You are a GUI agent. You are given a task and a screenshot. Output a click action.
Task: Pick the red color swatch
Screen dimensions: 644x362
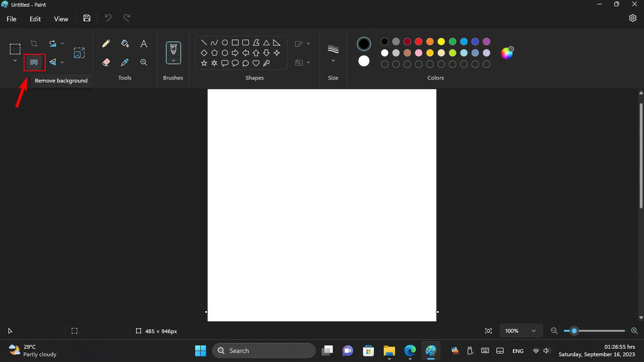pyautogui.click(x=419, y=42)
